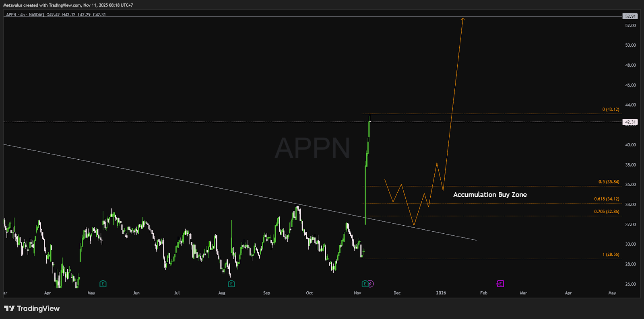Click the purple lightning icon near November
Image resolution: width=644 pixels, height=319 pixels.
click(x=370, y=284)
